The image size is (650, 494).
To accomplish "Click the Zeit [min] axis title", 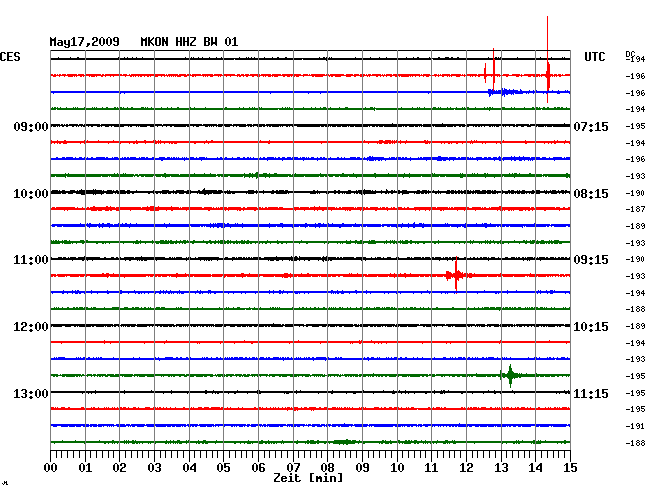I will 308,478.
